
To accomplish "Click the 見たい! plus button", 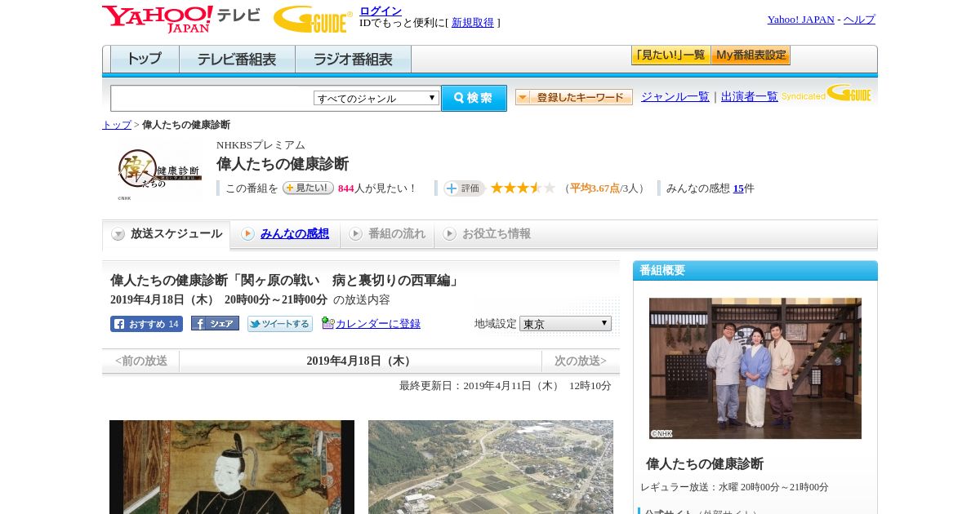I will [308, 188].
